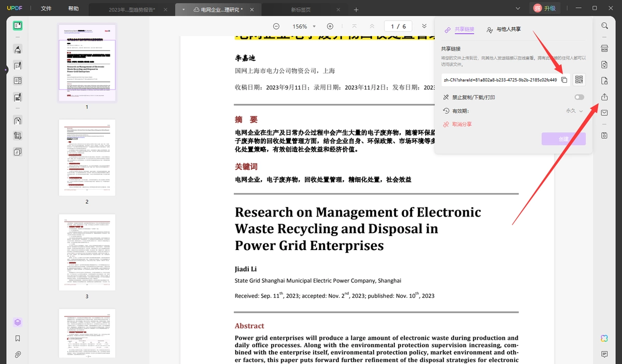622x364 pixels.
Task: Click the 取消分享 cancel sharing link
Action: click(x=457, y=124)
